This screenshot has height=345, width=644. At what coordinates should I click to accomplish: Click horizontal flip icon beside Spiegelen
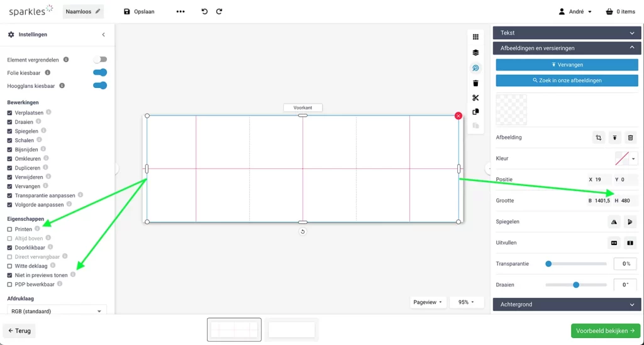point(614,222)
